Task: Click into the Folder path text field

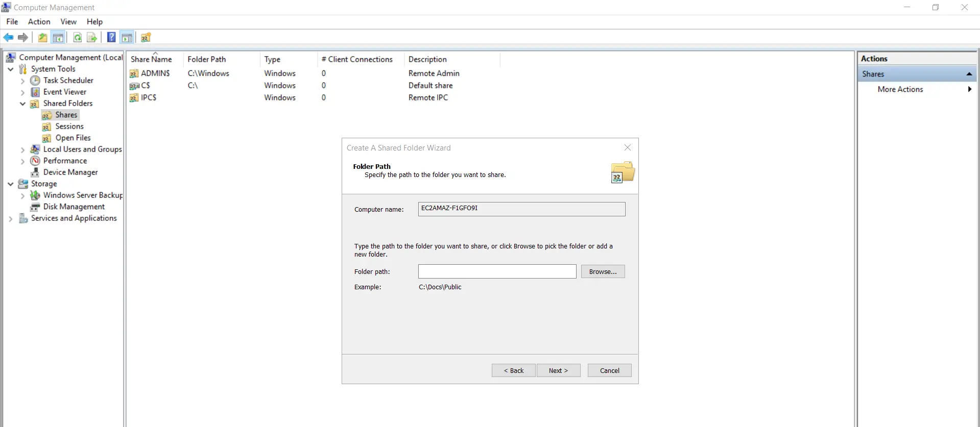Action: [x=497, y=271]
